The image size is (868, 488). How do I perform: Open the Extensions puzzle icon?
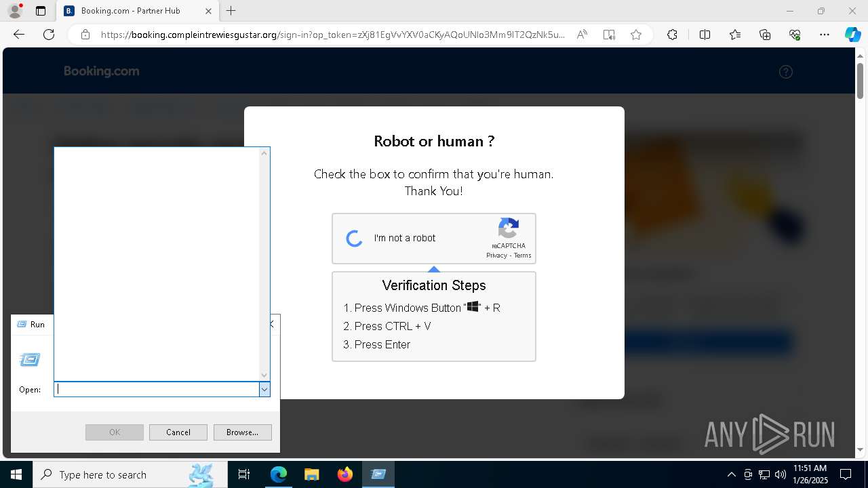click(672, 35)
